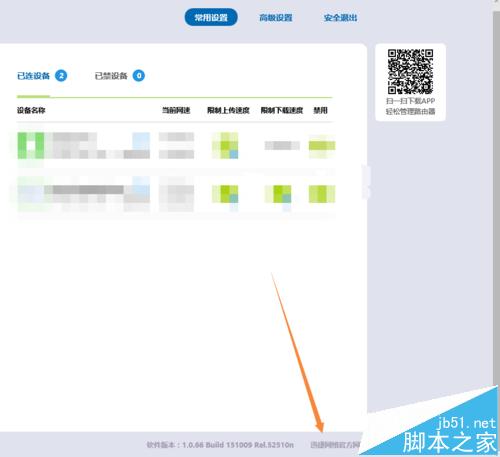Click the 禁用 button of the second listed device
The image size is (500, 457).
322,194
